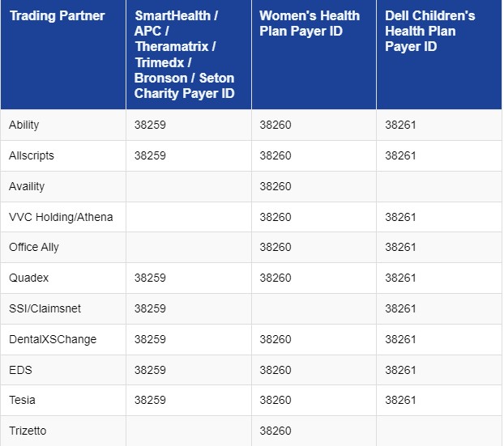Click payer ID 38261 in Office Ally row

point(400,247)
